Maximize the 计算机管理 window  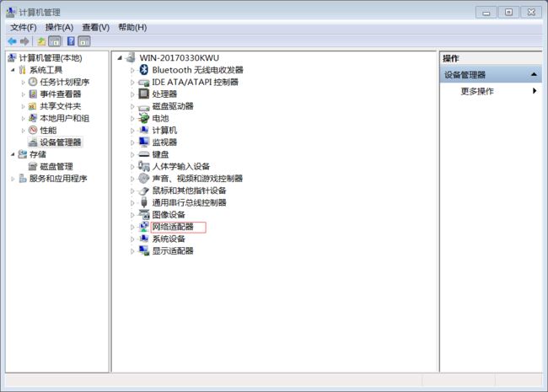509,13
